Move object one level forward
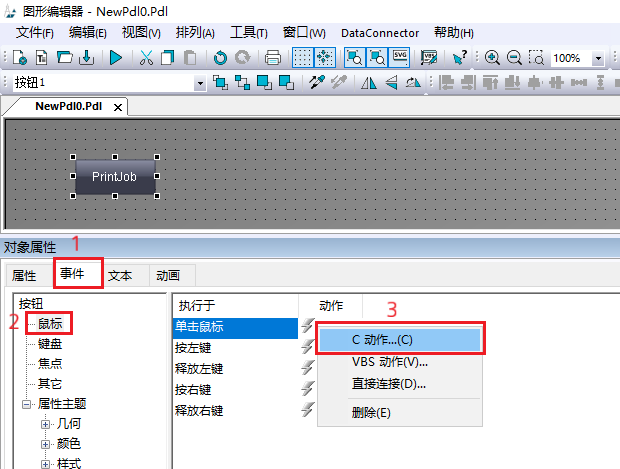 click(264, 83)
